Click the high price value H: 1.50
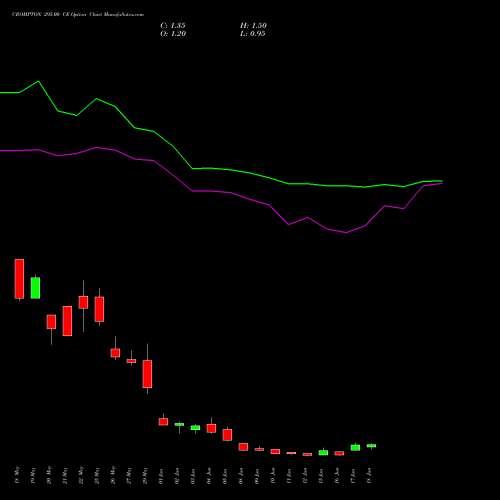The image size is (500, 500). tap(253, 26)
